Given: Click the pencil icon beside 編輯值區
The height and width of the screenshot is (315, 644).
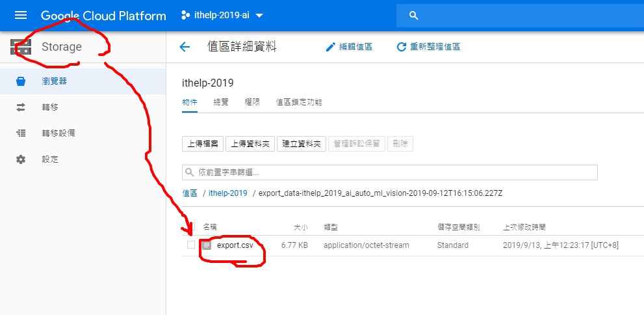Looking at the screenshot, I should (x=331, y=47).
